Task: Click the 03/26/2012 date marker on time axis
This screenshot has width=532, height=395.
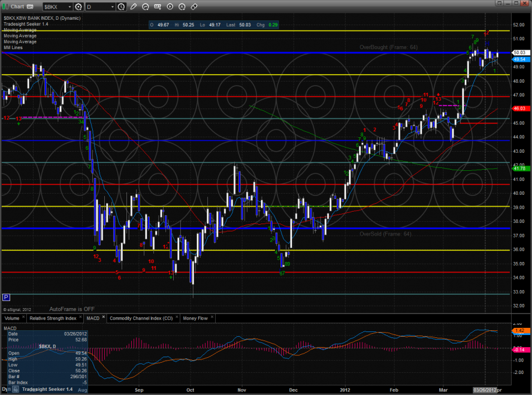Action: coord(485,390)
